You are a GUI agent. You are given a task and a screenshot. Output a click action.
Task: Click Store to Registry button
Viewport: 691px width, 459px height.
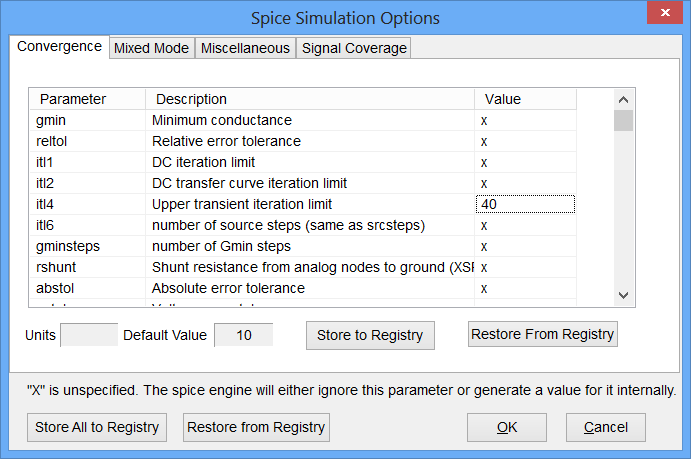[370, 335]
